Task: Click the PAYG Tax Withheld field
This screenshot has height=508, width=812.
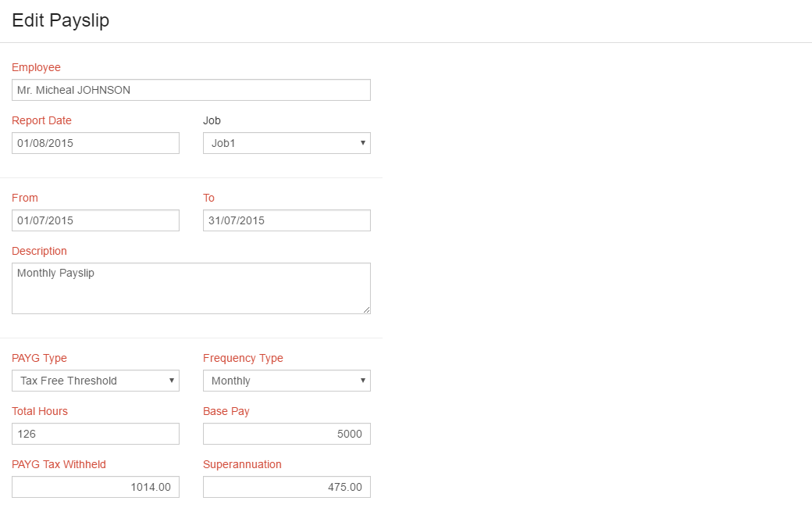Action: (x=95, y=487)
